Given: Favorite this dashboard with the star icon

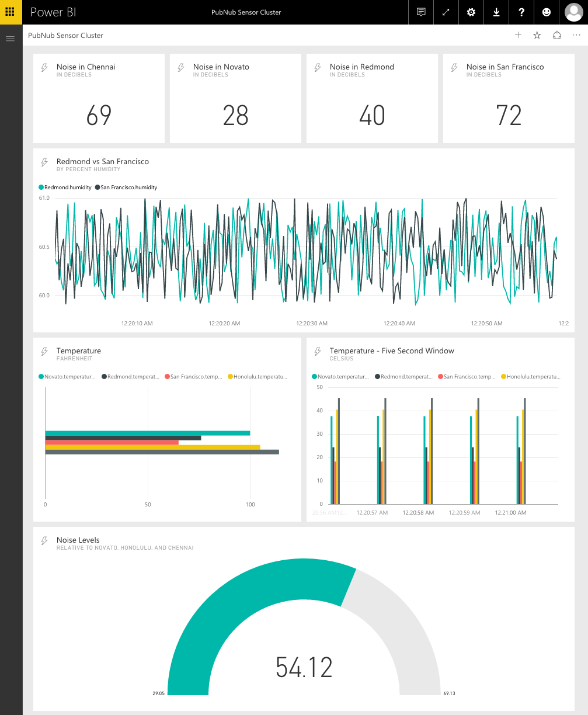Looking at the screenshot, I should click(537, 36).
